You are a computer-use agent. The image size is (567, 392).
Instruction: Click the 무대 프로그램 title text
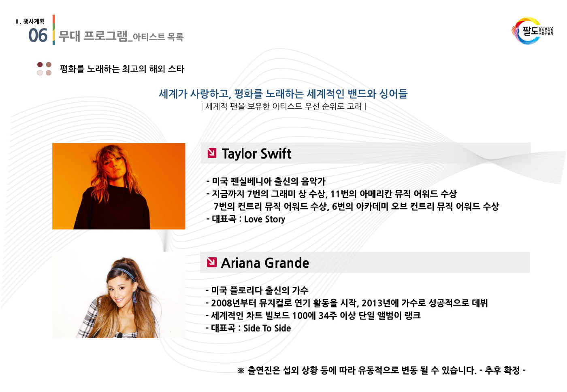tap(93, 36)
